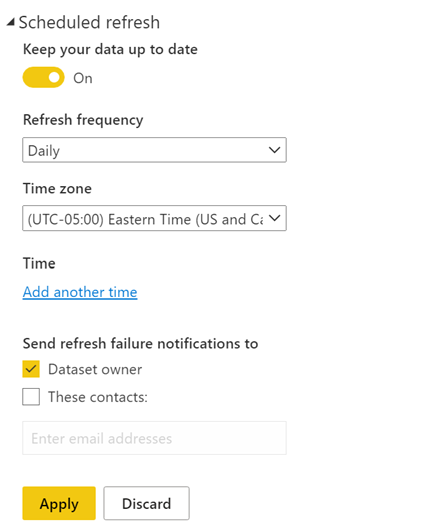Click the Time section label

coord(39,263)
